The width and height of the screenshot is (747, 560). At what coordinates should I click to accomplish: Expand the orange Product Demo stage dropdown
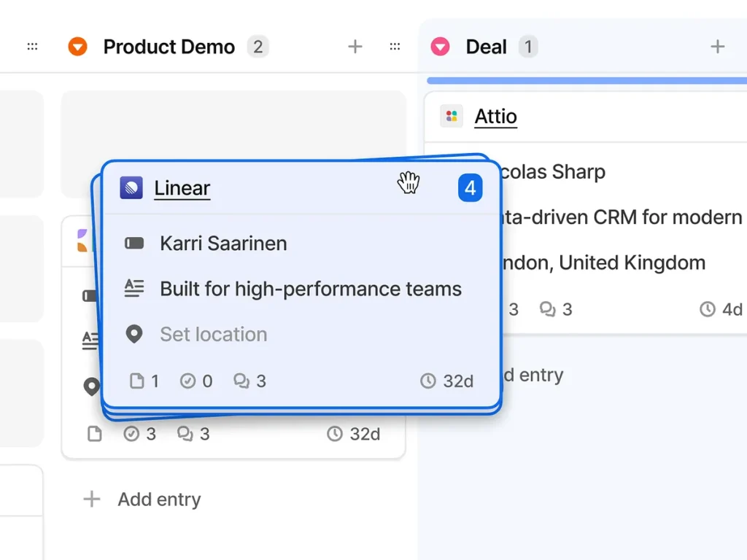coord(77,47)
